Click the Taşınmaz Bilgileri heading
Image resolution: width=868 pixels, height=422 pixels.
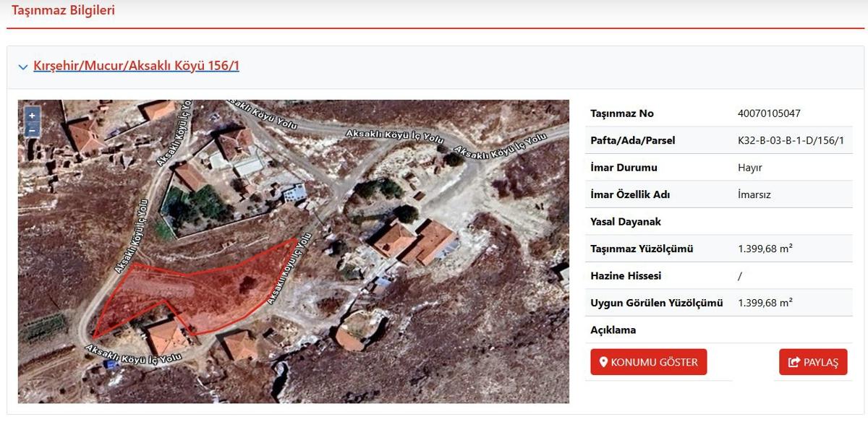[x=63, y=10]
